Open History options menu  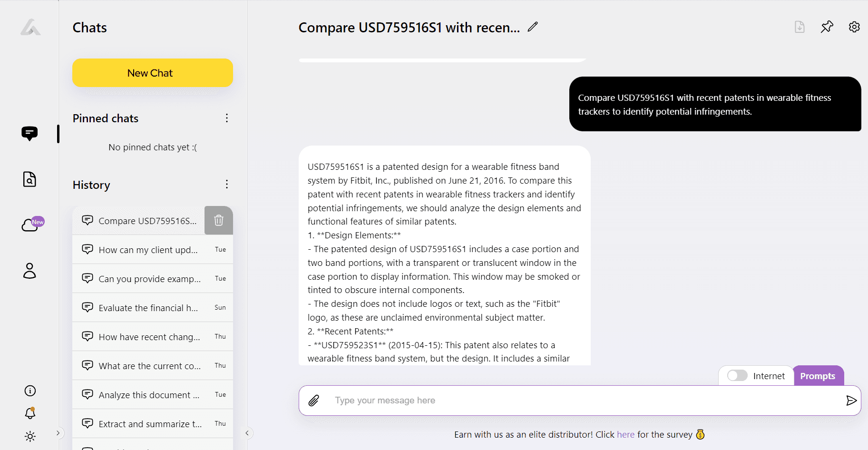(x=227, y=184)
